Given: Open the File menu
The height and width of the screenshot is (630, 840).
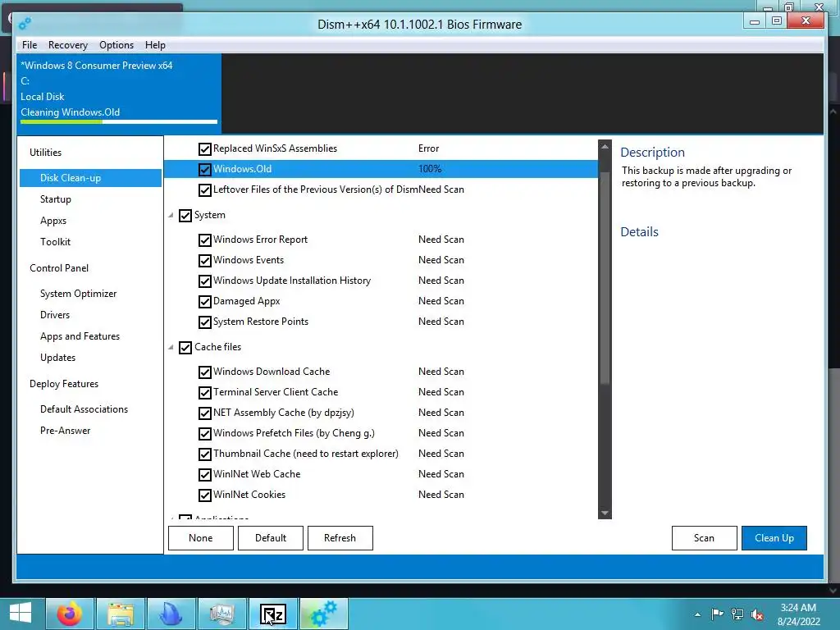Looking at the screenshot, I should [x=30, y=45].
